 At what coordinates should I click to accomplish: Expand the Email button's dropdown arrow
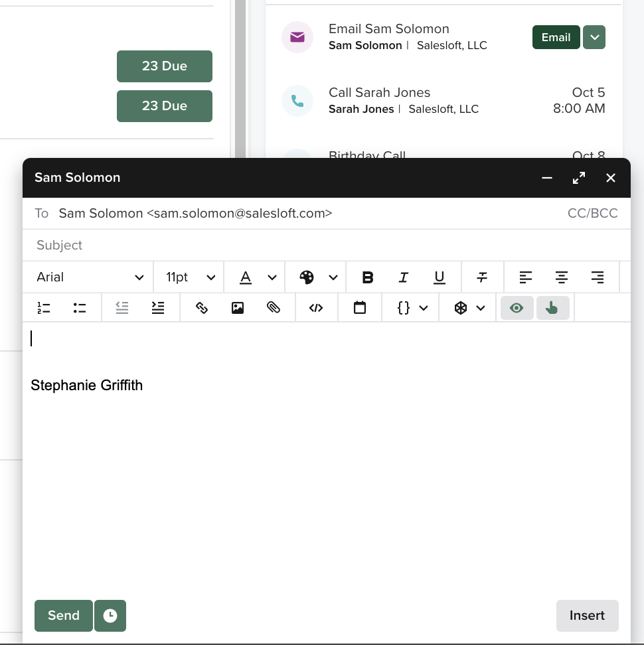pyautogui.click(x=594, y=37)
